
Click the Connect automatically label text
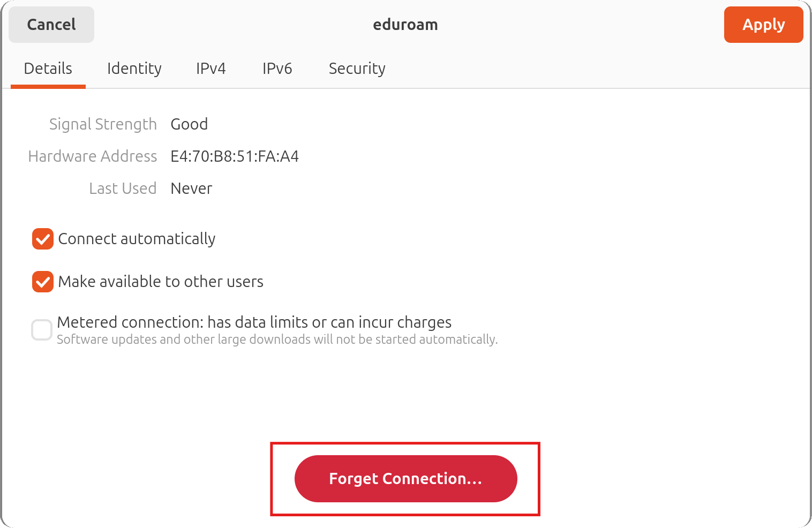pyautogui.click(x=137, y=239)
